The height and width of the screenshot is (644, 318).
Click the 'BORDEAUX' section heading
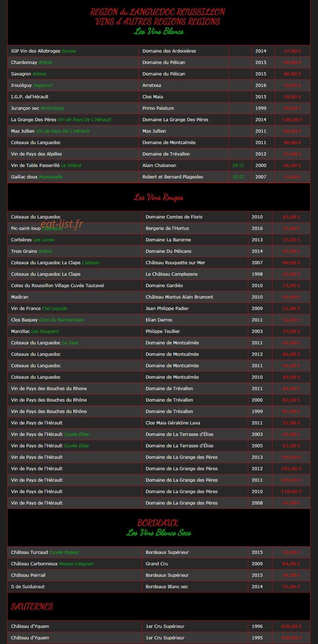coord(158,523)
